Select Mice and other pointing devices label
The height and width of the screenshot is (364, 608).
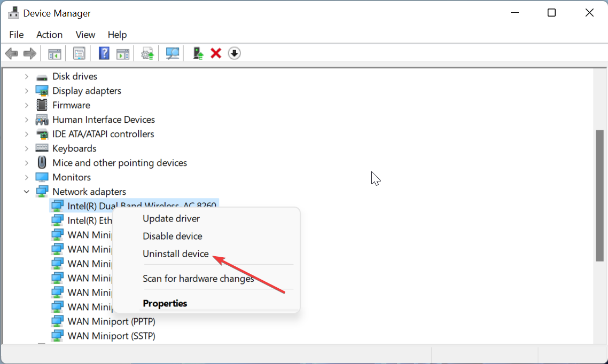(120, 163)
